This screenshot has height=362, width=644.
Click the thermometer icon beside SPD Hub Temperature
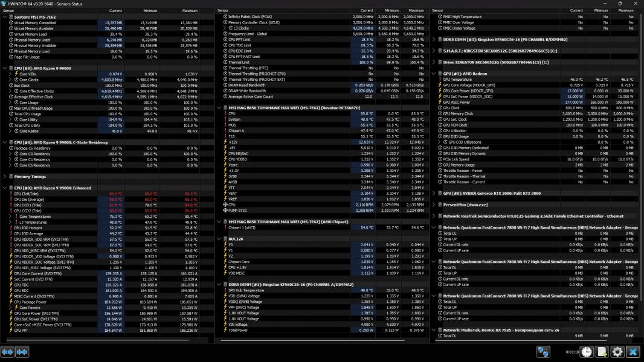click(225, 290)
